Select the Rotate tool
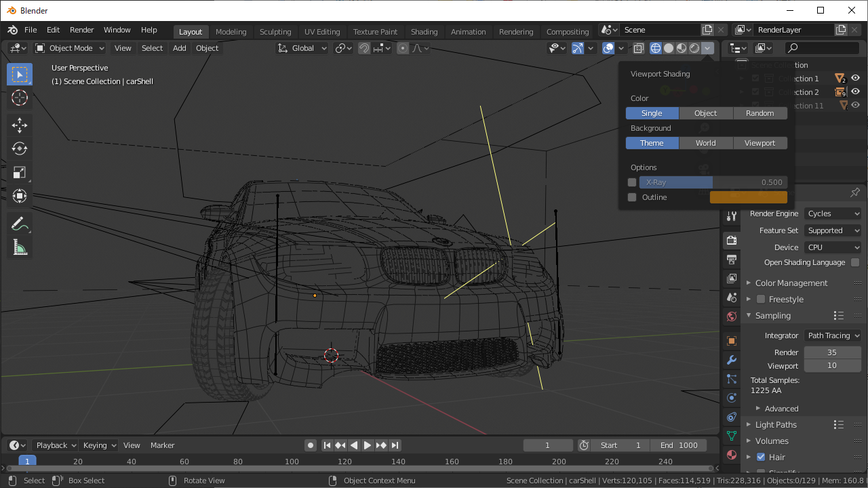This screenshot has height=488, width=868. [x=20, y=148]
